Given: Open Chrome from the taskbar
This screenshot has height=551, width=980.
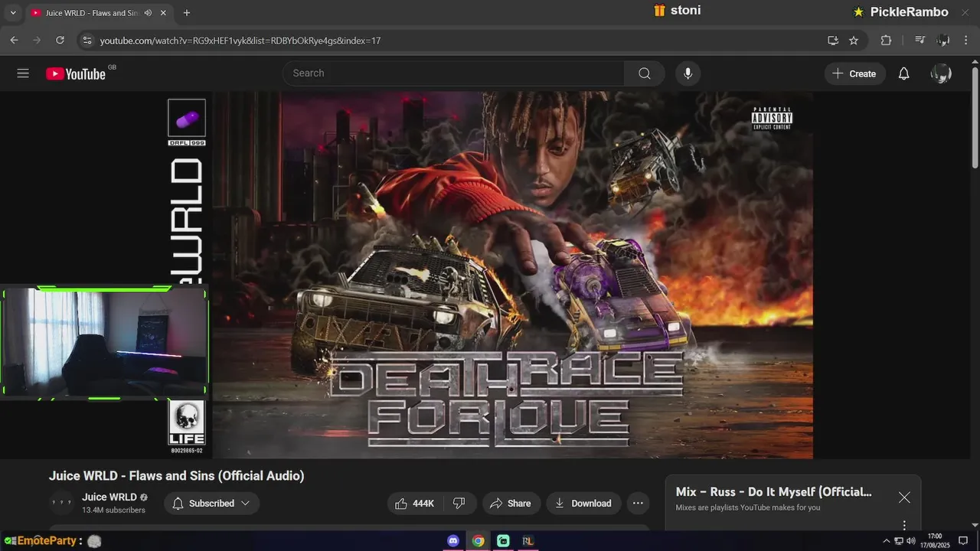Looking at the screenshot, I should [x=478, y=541].
